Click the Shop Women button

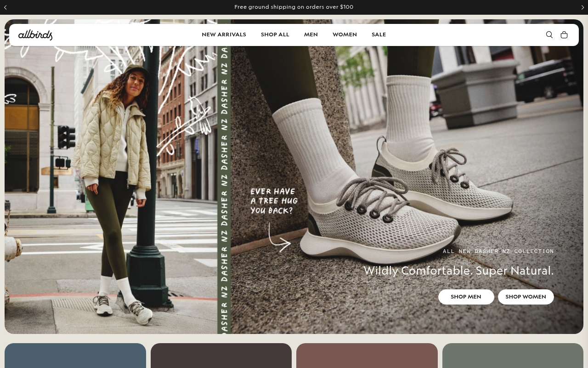tap(526, 297)
